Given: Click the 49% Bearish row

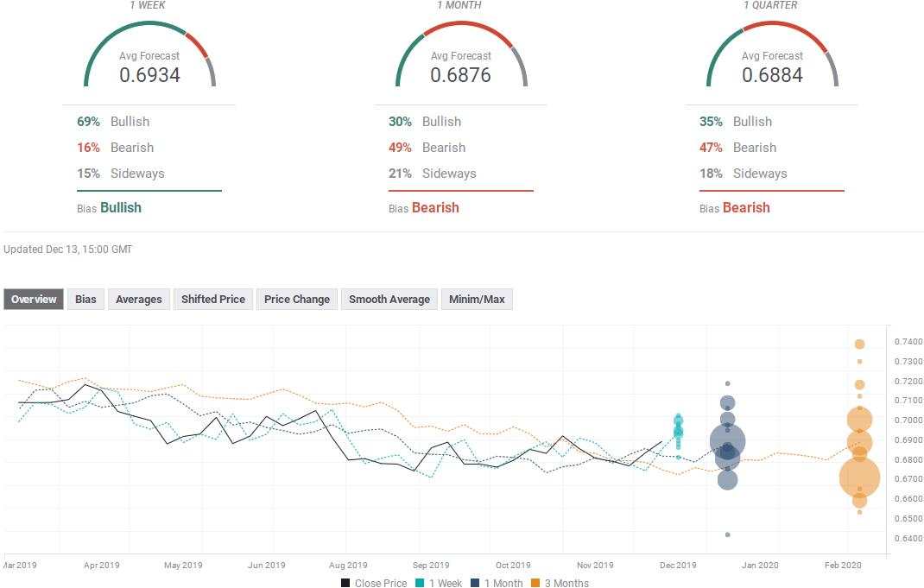Looking at the screenshot, I should (427, 148).
